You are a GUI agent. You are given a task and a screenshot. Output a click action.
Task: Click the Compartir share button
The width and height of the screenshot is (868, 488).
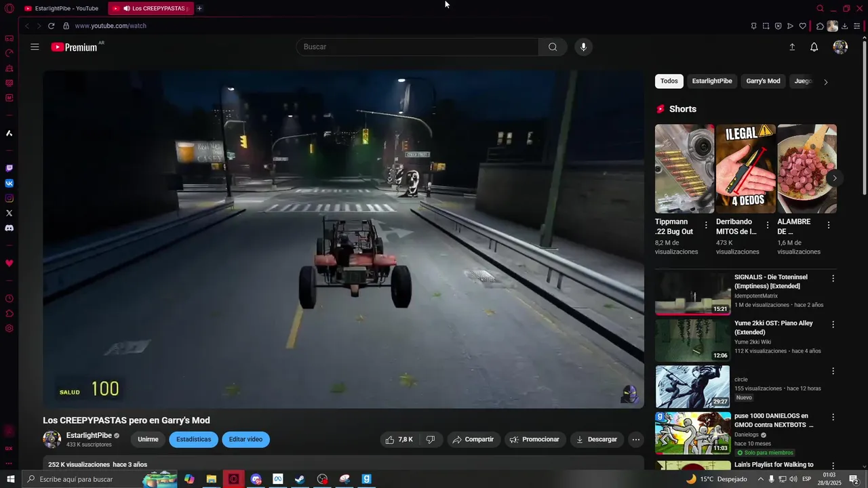tap(473, 439)
